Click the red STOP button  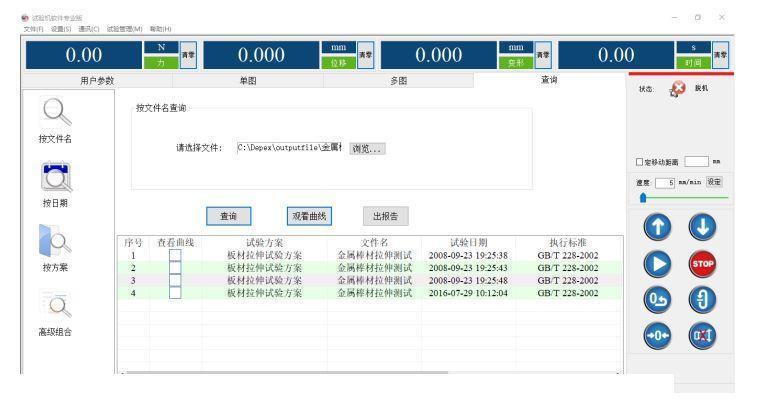pyautogui.click(x=702, y=264)
